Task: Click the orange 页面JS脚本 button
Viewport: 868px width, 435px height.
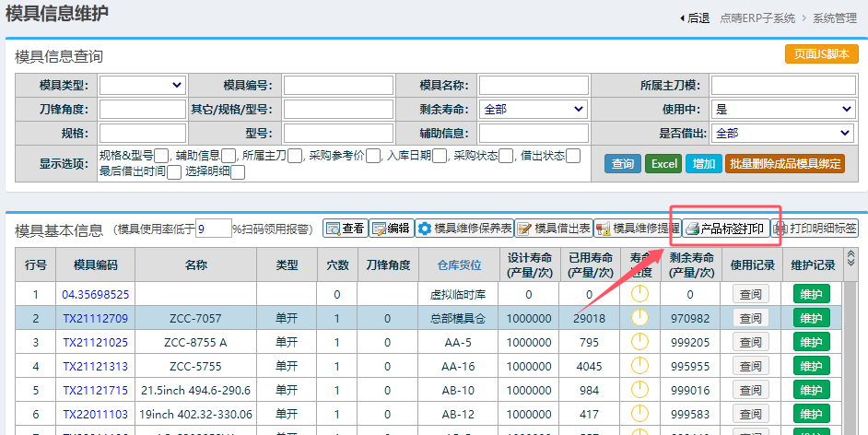Action: click(821, 54)
